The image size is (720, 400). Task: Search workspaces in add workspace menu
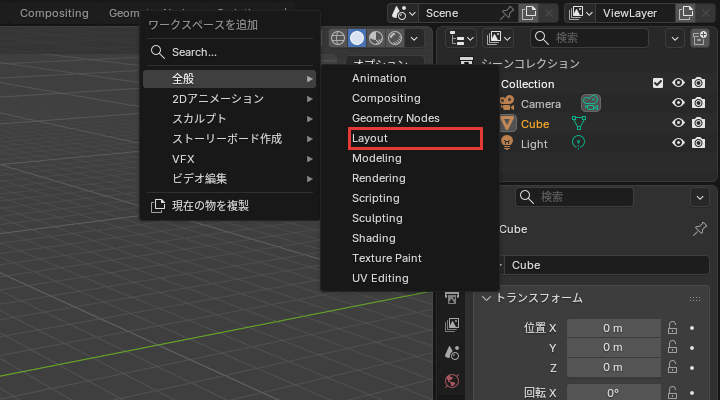click(x=230, y=52)
